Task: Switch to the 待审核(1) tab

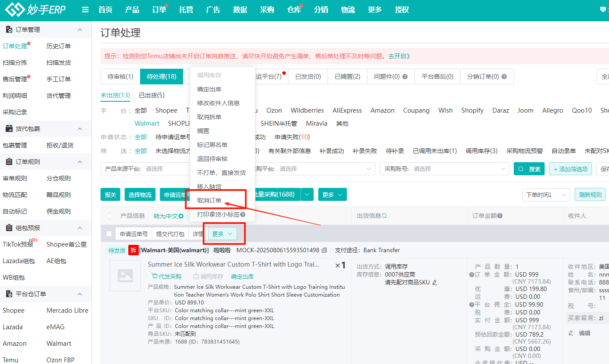Action: coord(120,77)
